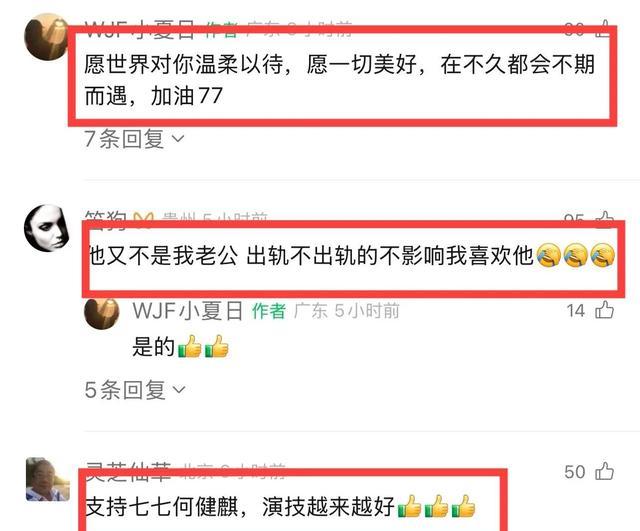The height and width of the screenshot is (531, 640).
Task: Select the comment 支持七七何健麒
Action: click(280, 507)
